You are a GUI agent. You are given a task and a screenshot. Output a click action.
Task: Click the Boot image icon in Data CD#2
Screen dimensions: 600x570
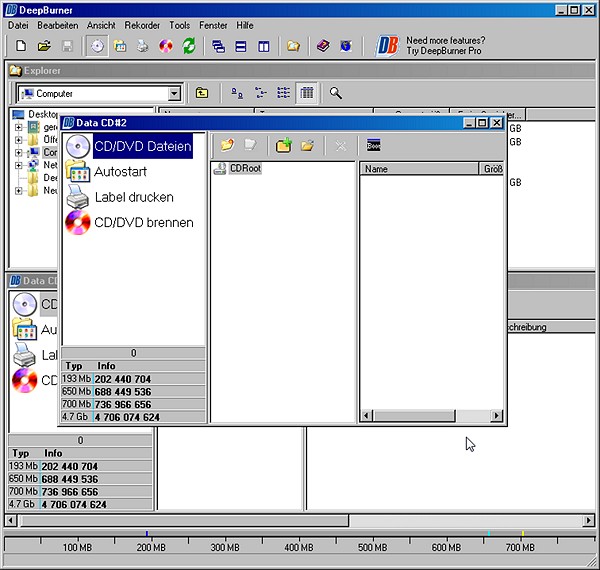point(373,145)
